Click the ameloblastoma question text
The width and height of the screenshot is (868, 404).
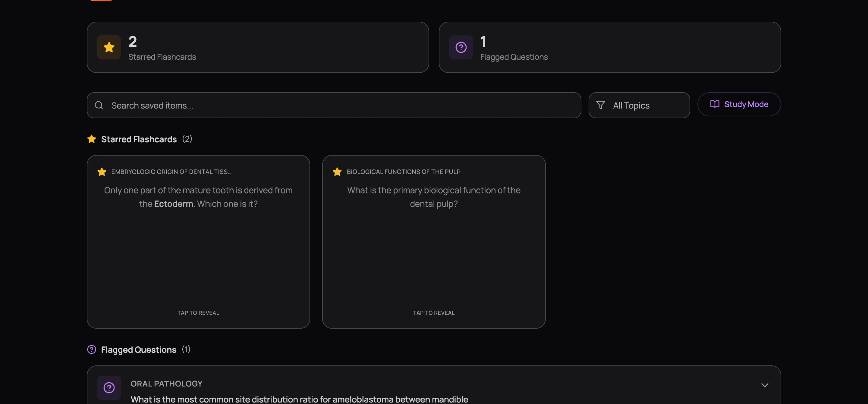pos(299,399)
